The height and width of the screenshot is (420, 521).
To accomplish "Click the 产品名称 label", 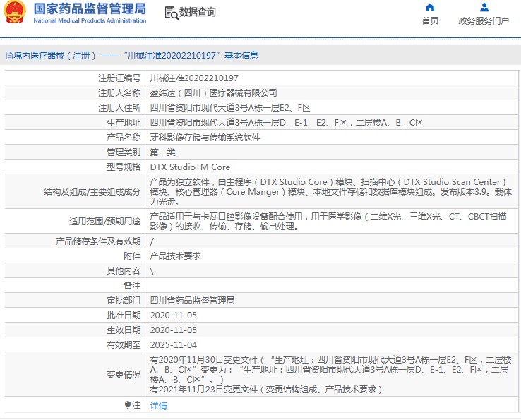I will tap(124, 138).
